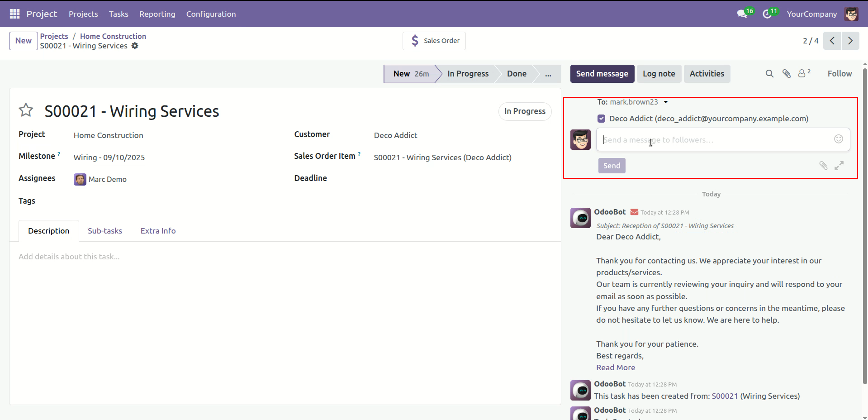The width and height of the screenshot is (868, 420).
Task: Click the dollar sign Sales Order icon
Action: [x=415, y=41]
